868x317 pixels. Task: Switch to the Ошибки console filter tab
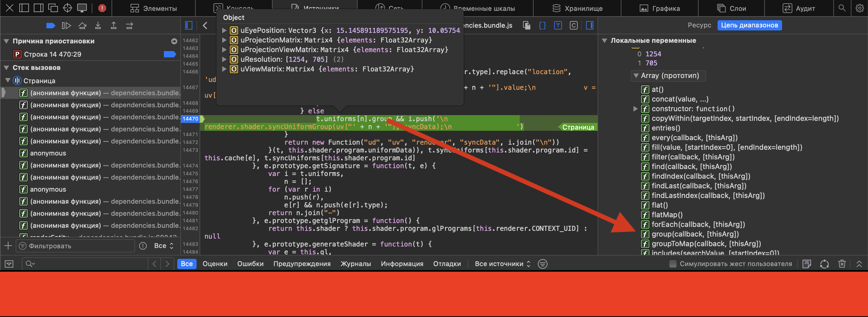250,264
